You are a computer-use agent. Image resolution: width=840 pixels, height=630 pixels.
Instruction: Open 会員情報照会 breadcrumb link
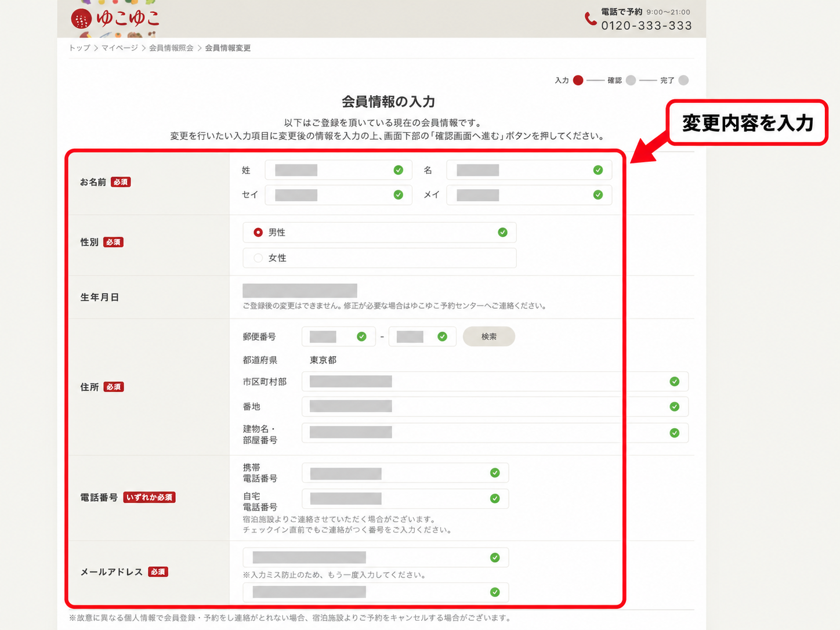pos(171,48)
